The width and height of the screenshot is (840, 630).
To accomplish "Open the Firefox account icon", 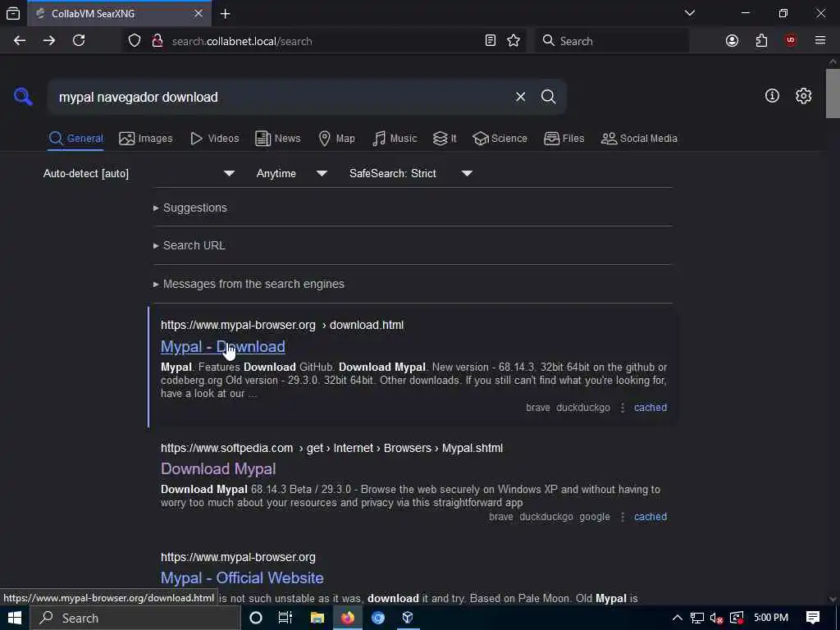I will point(732,41).
